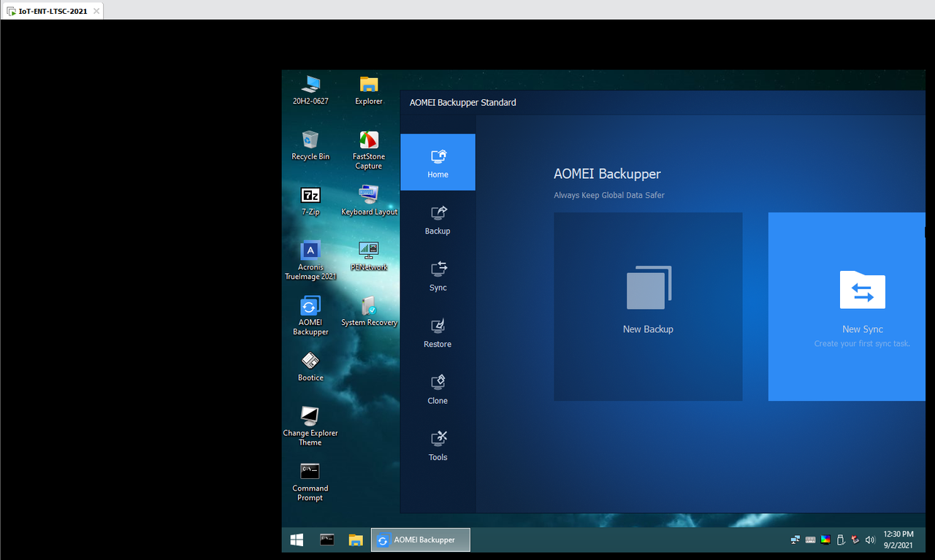This screenshot has height=560, width=935.
Task: Open Command Prompt from the taskbar
Action: [327, 540]
